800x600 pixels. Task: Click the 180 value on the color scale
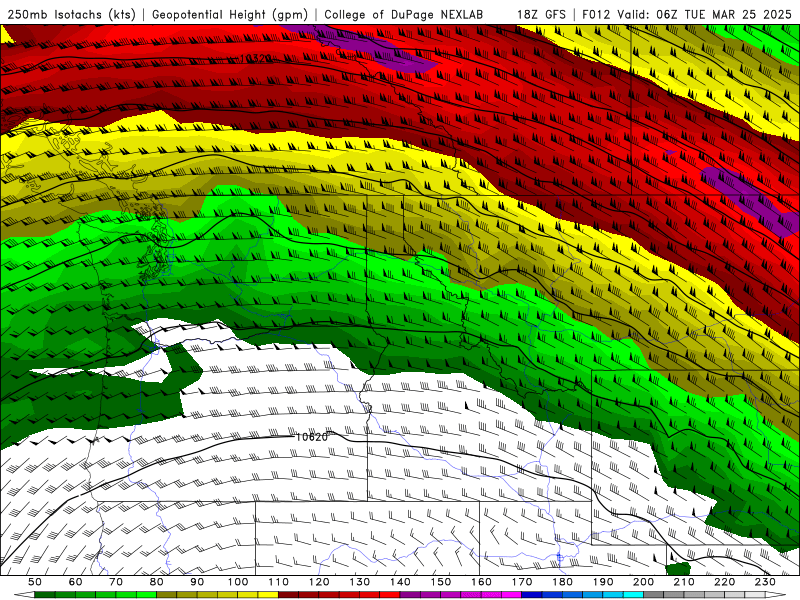point(562,582)
